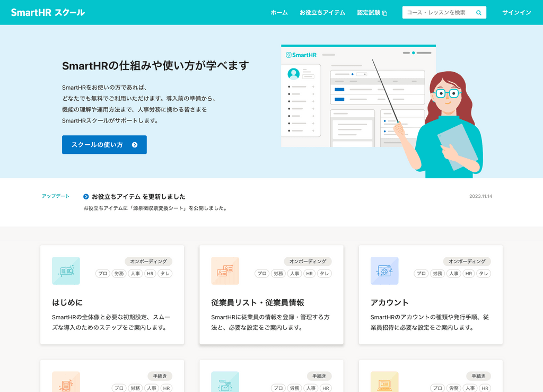
Task: Select the オンボーディング label on アカウント card
Action: (467, 261)
